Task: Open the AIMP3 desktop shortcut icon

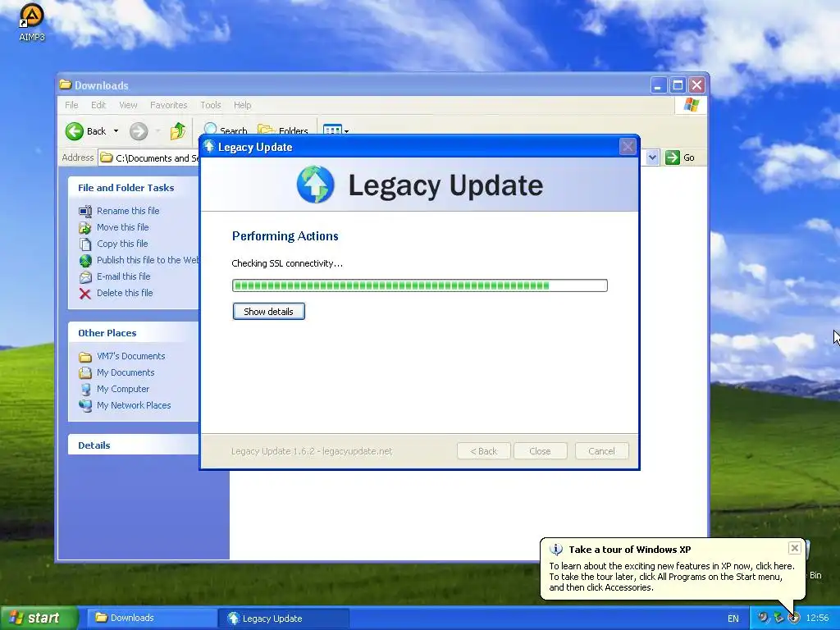Action: 32,22
